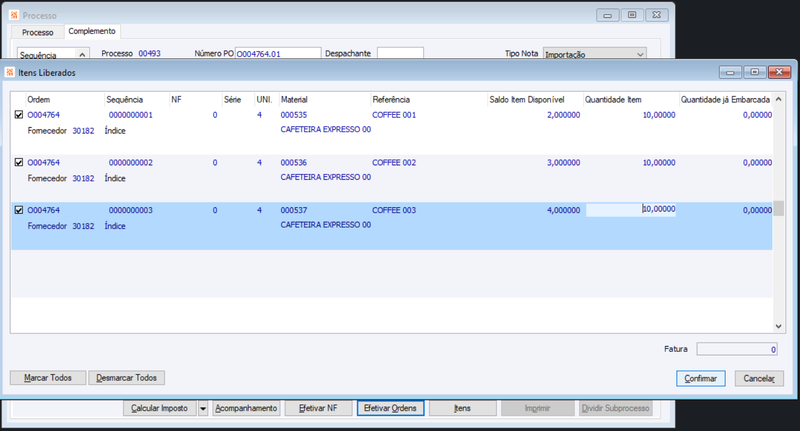Screen dimensions: 800x431
Task: Click the vertical scrollbar thumb of grid
Action: pos(779,209)
